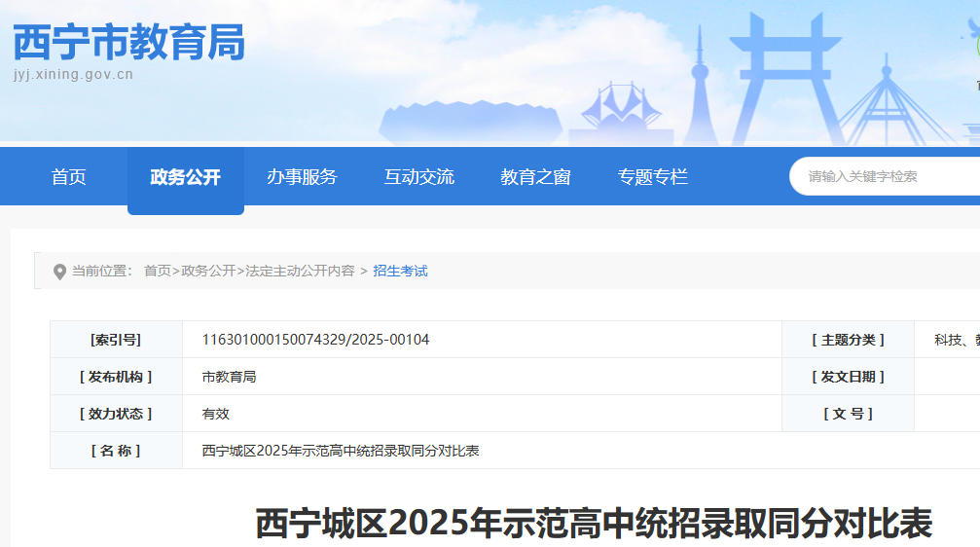Click the 市教育局 publishing agency value
This screenshot has width=980, height=547.
pyautogui.click(x=229, y=377)
